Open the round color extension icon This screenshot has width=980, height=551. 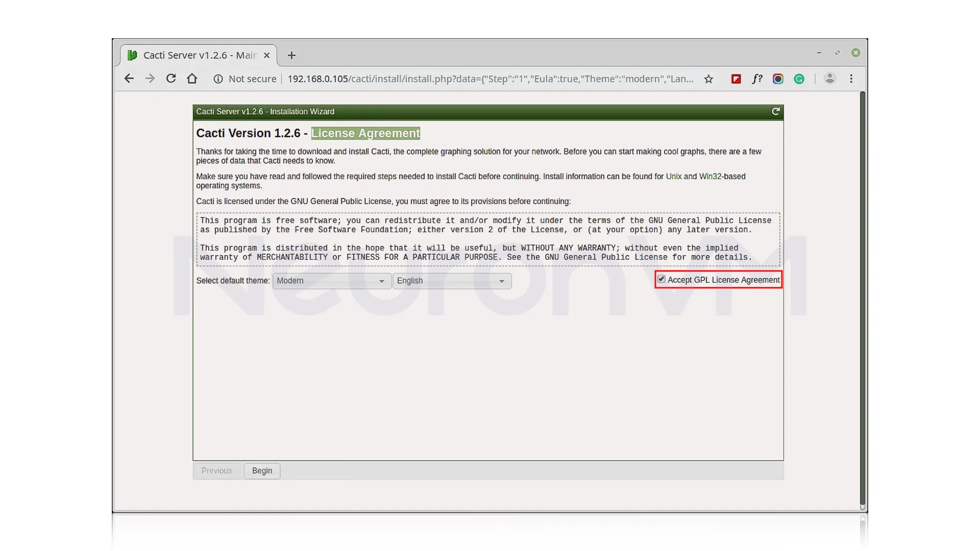[x=778, y=79]
